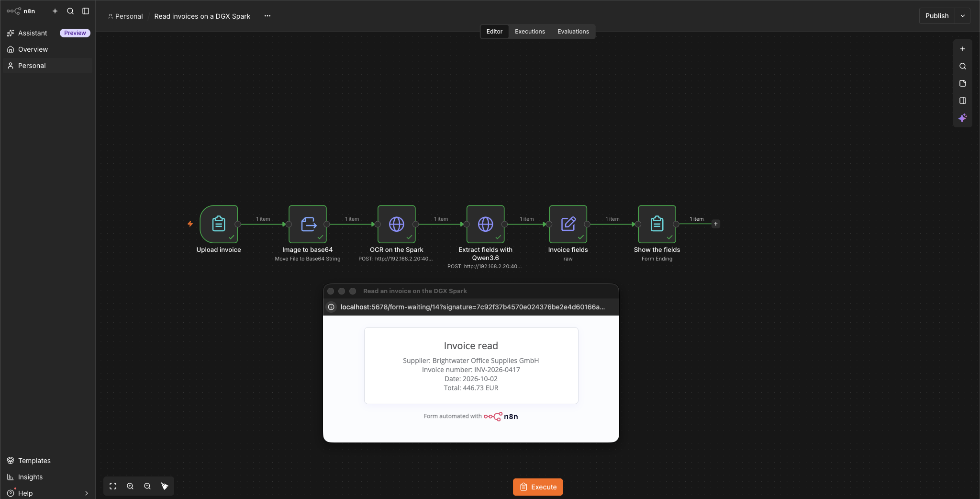Click the orange Execute button
The width and height of the screenshot is (980, 499).
click(538, 487)
